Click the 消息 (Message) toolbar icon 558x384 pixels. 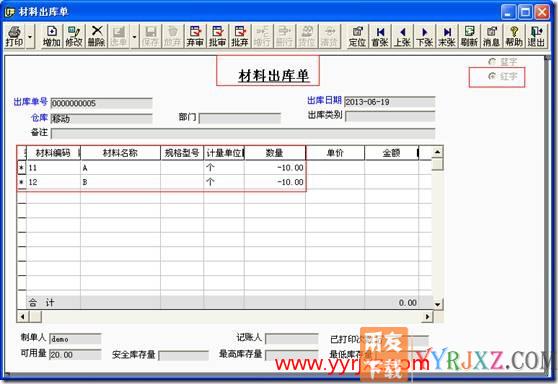pyautogui.click(x=491, y=36)
